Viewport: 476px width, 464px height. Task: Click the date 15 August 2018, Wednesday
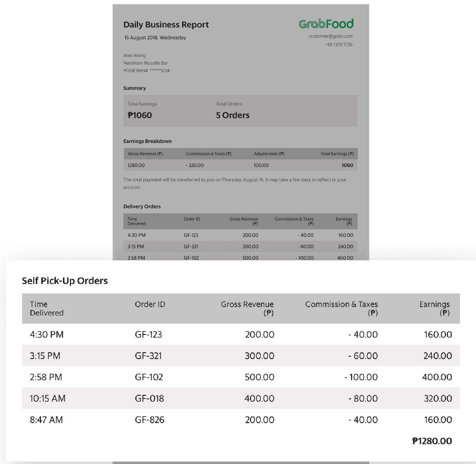[155, 38]
